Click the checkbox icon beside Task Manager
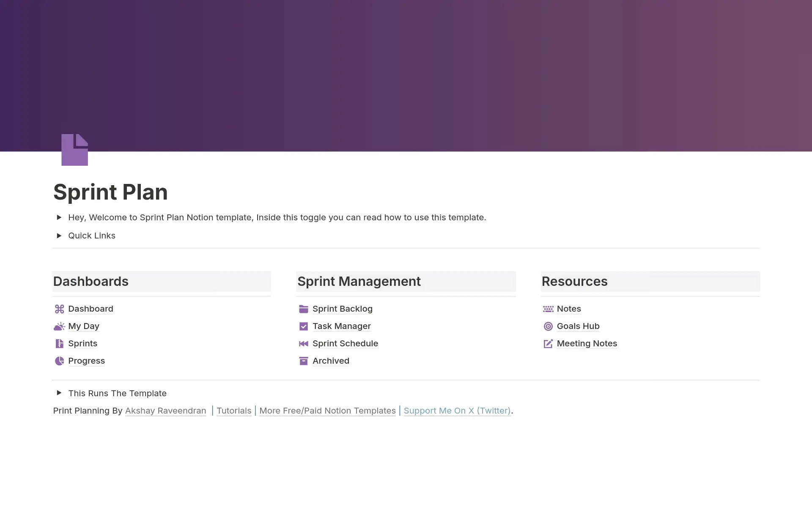The width and height of the screenshot is (812, 507). tap(303, 326)
